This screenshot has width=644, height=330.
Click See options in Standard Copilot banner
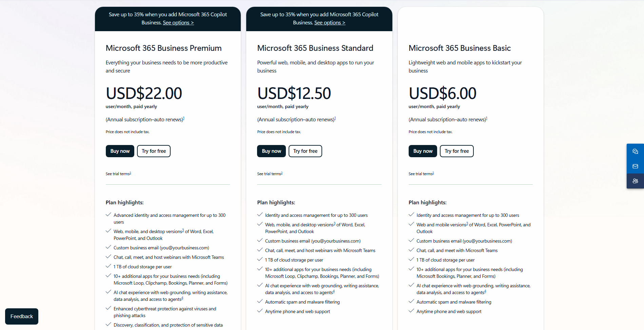(x=330, y=22)
